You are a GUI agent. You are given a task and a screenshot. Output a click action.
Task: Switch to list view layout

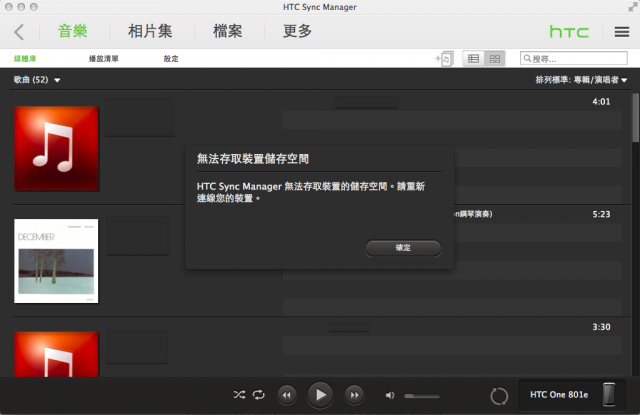(473, 59)
